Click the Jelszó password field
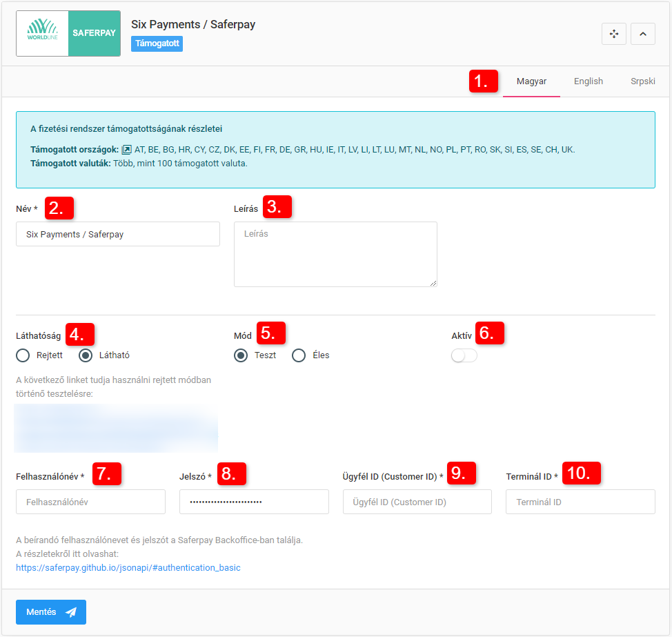Screen dimensions: 672x637 tap(254, 502)
